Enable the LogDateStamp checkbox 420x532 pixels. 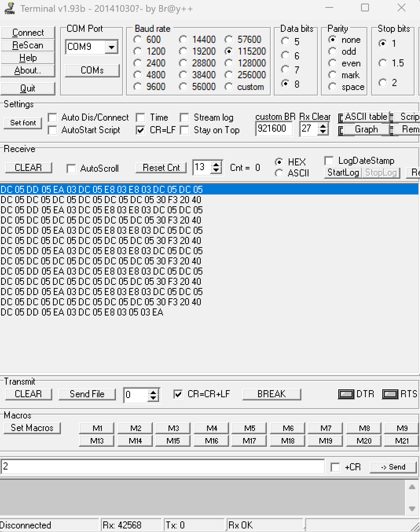[x=329, y=161]
